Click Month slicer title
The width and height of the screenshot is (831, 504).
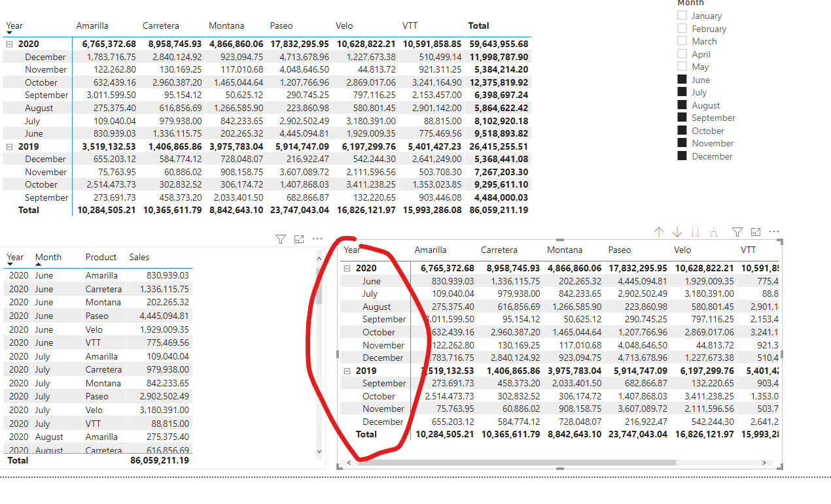tap(690, 3)
